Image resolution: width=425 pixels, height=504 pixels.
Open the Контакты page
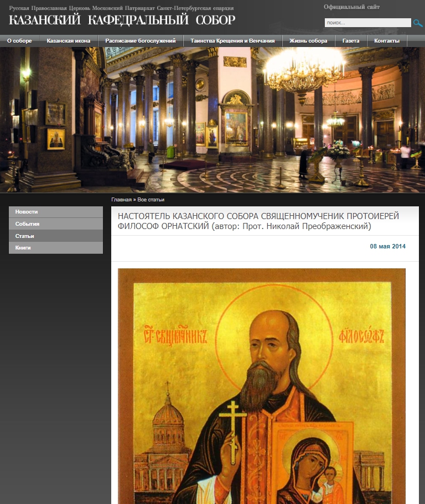(387, 41)
